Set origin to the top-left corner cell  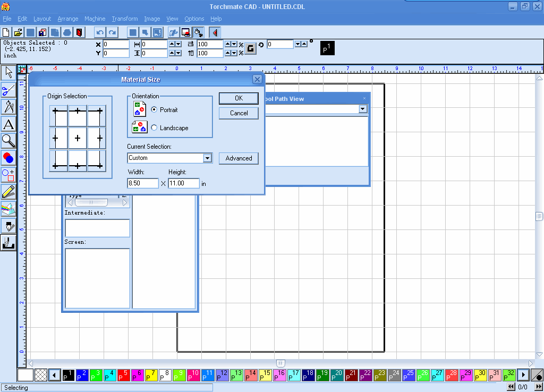[58, 116]
